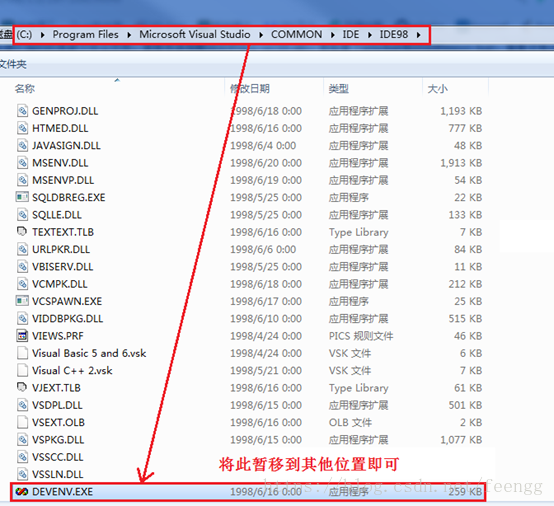The width and height of the screenshot is (554, 506).
Task: Click the TEXTEXT.TLB type library icon
Action: 22,231
